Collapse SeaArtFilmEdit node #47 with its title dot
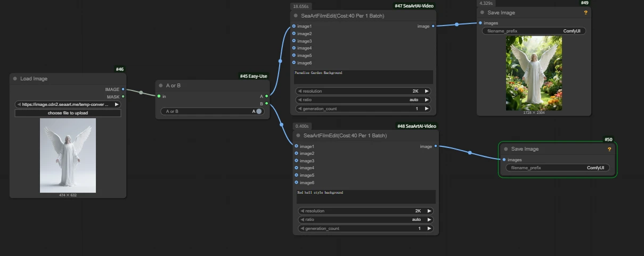 click(296, 16)
